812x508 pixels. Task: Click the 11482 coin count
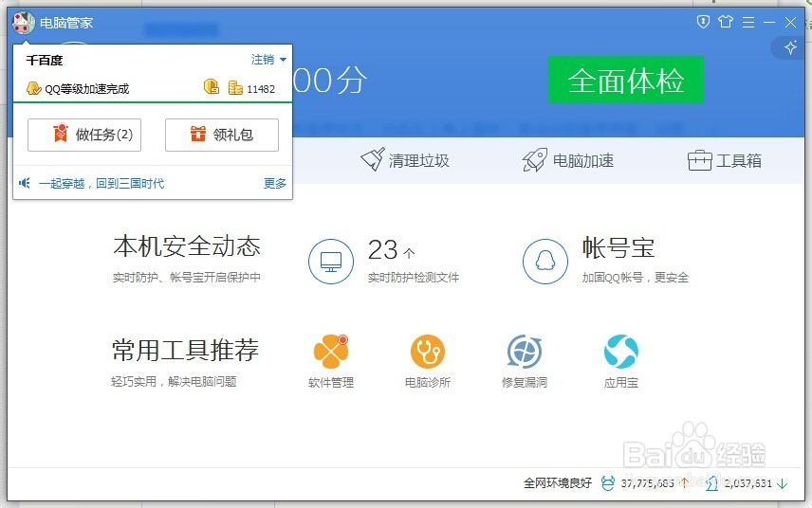pos(261,89)
